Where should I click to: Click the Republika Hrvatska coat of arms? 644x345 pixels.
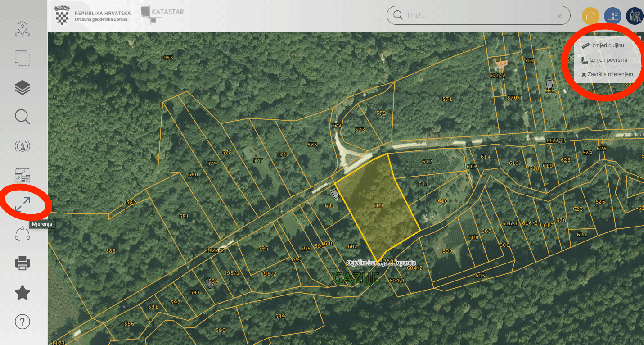62,15
